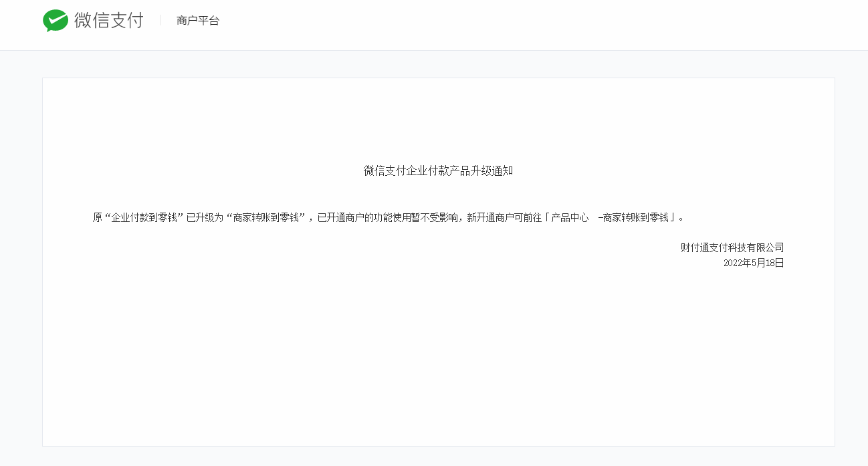The image size is (868, 466).
Task: Click the green WeChat Pay logo icon
Action: coord(56,21)
